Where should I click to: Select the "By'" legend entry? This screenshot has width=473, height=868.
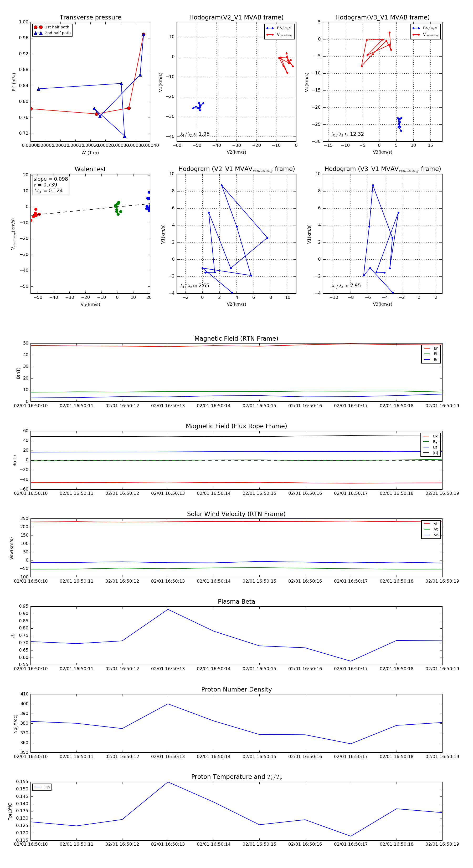pos(431,442)
